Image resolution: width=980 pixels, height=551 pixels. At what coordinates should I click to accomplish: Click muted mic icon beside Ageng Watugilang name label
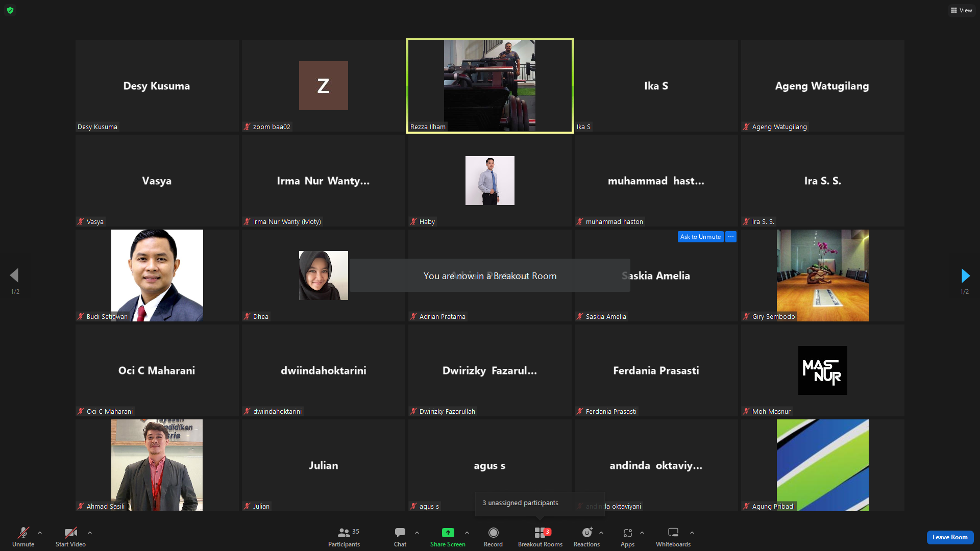[x=746, y=127]
